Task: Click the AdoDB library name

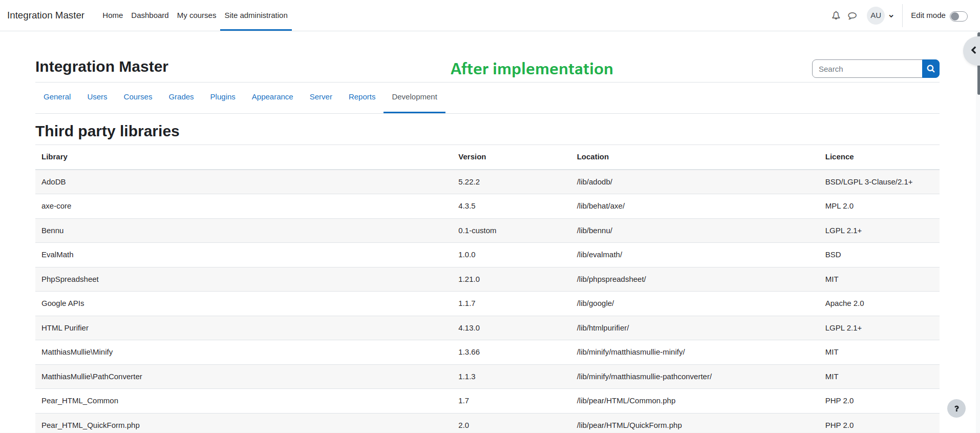Action: tap(54, 182)
